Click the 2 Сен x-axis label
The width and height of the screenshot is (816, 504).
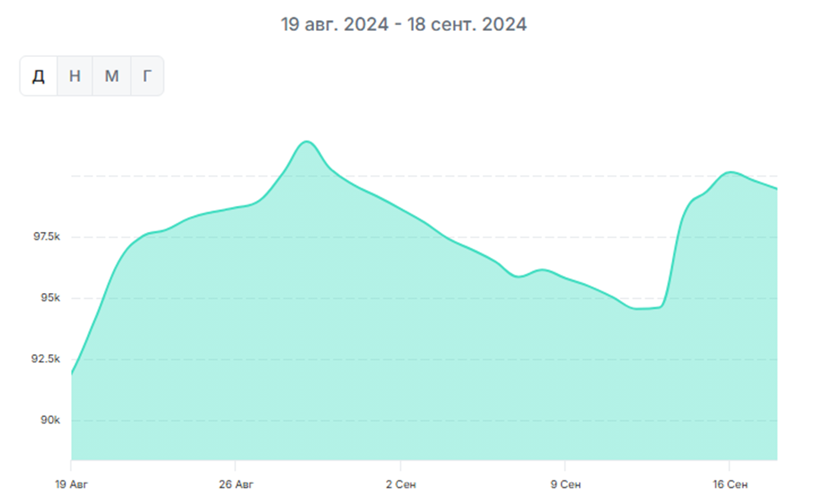(400, 485)
